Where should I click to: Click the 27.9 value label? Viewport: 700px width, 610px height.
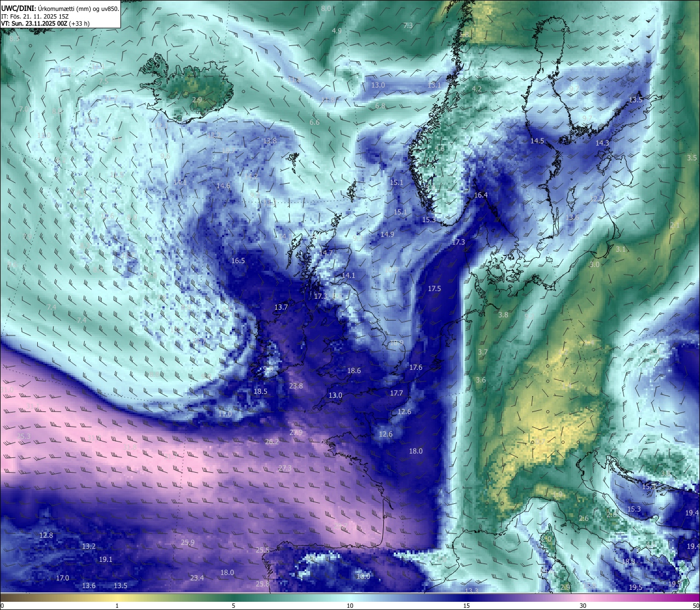[296, 433]
